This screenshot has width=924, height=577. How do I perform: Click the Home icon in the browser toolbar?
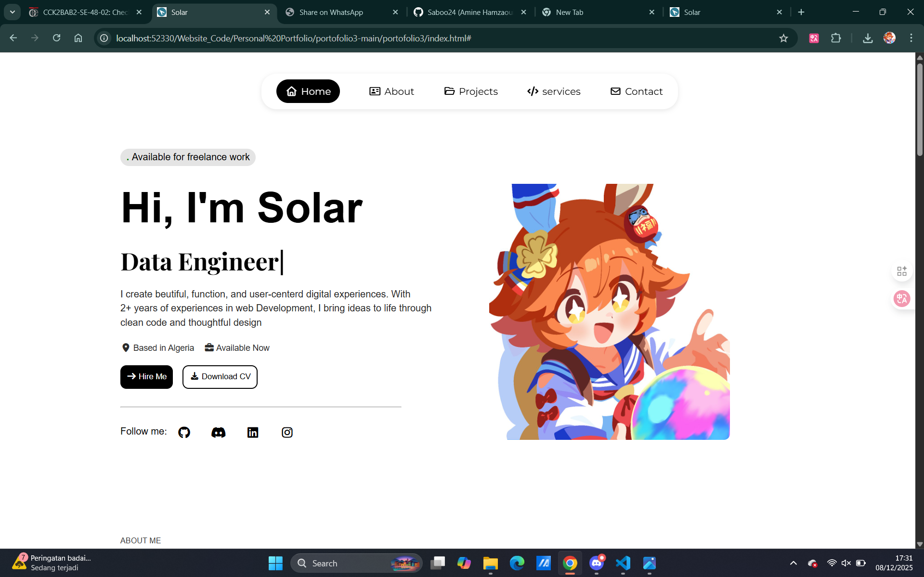click(x=78, y=38)
